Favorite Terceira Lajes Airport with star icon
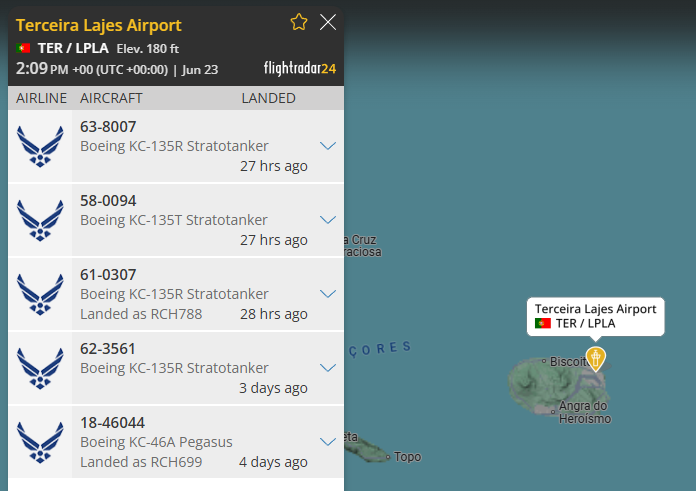Viewport: 696px width, 491px height. 298,22
